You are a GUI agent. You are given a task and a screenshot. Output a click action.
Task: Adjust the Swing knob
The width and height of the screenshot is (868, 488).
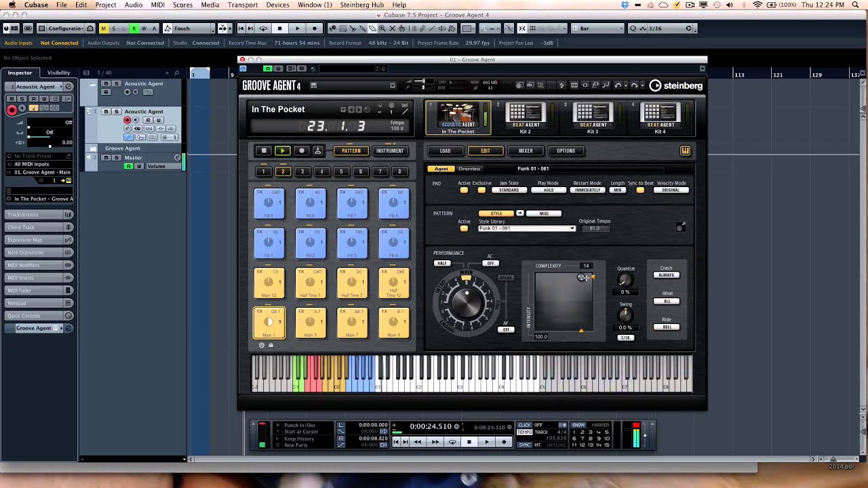click(x=626, y=315)
